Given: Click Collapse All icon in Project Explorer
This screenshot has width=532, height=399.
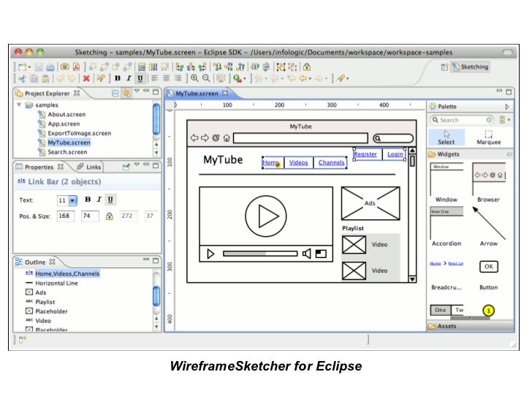Looking at the screenshot, I should click(x=115, y=93).
